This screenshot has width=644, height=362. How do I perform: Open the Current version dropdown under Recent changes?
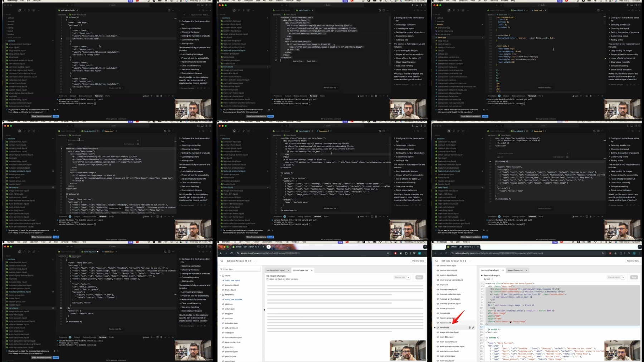(x=488, y=279)
